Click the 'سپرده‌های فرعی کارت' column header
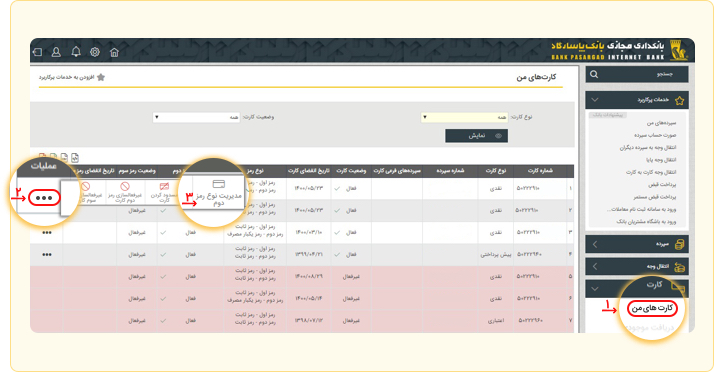 [397, 171]
